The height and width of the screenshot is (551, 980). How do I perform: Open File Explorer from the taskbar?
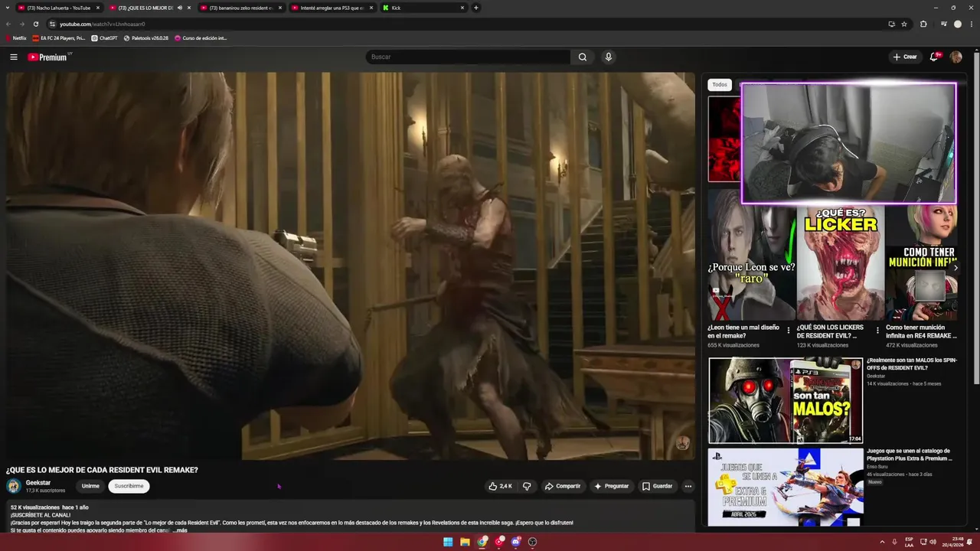pyautogui.click(x=465, y=542)
